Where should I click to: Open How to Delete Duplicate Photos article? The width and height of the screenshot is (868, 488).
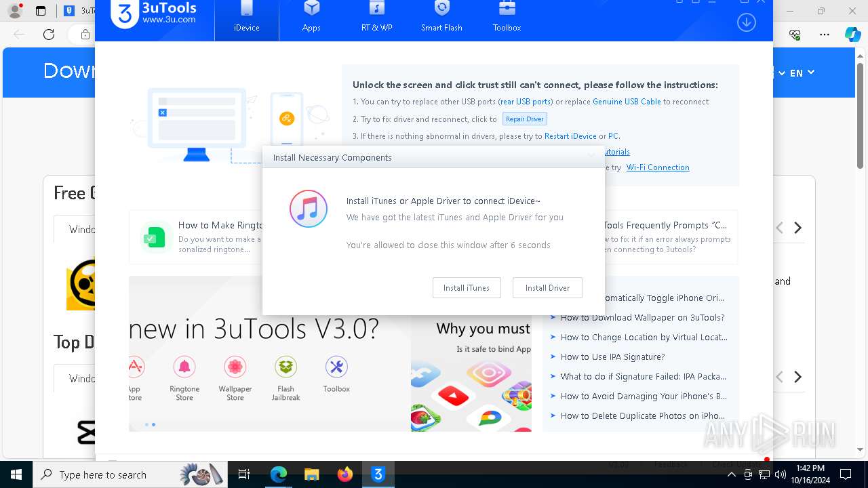click(x=642, y=416)
